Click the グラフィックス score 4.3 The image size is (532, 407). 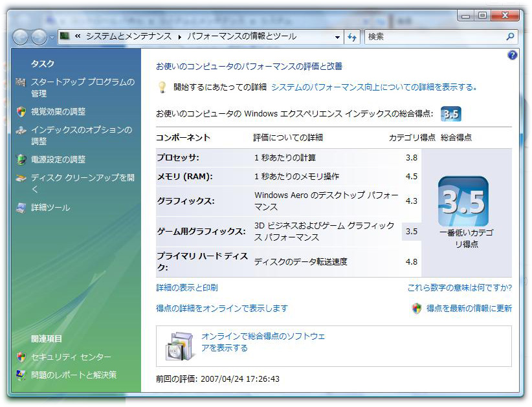tap(412, 201)
